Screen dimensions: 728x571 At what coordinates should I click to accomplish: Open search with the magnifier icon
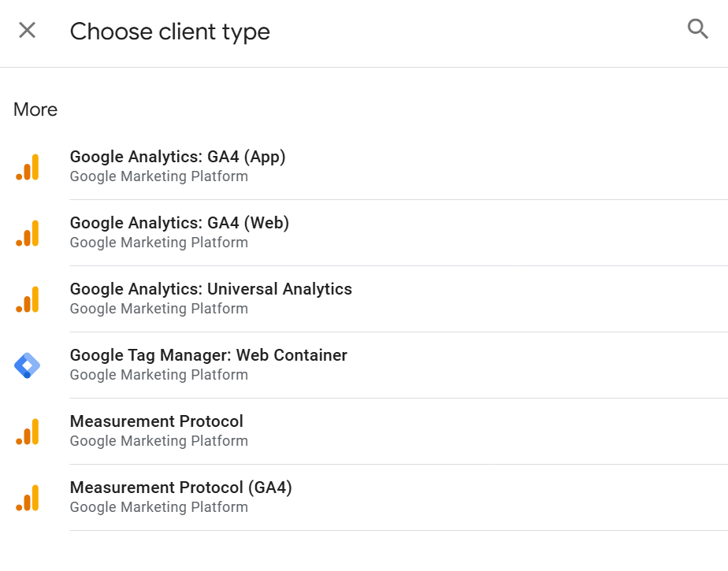[698, 29]
